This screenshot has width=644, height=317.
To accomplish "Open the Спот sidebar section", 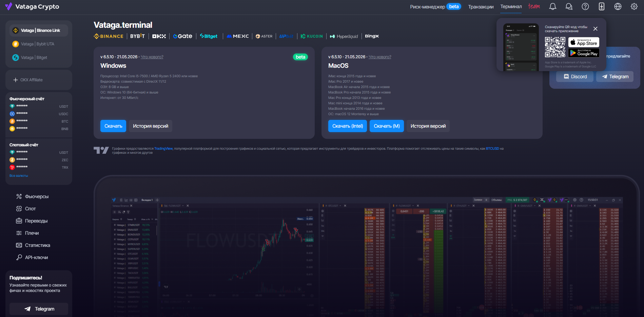I will click(x=26, y=209).
